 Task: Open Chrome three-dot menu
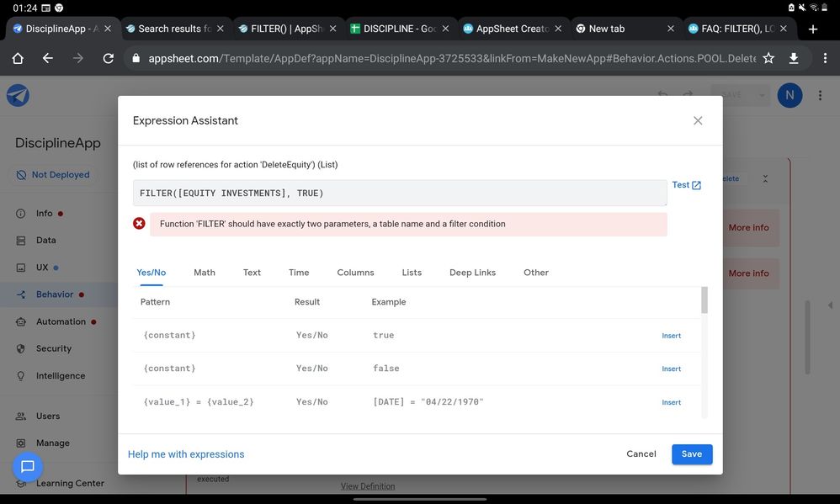click(825, 58)
